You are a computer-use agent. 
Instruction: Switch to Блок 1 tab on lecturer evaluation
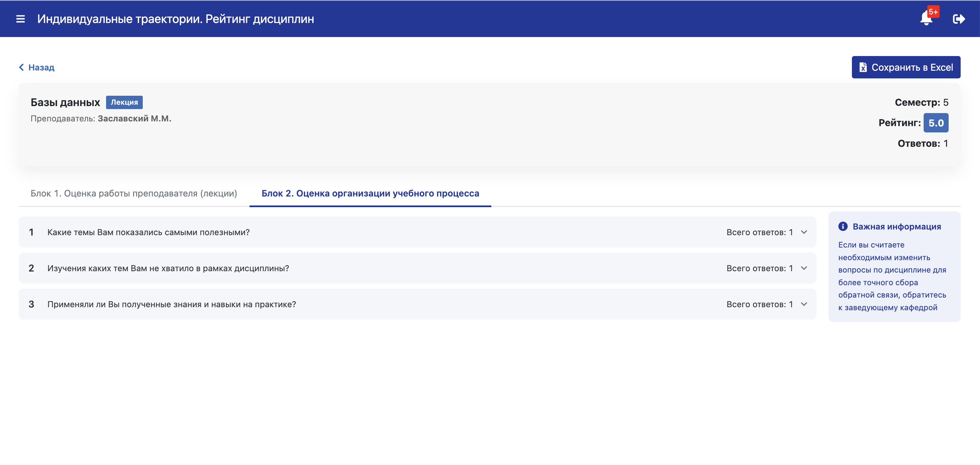pos(134,193)
